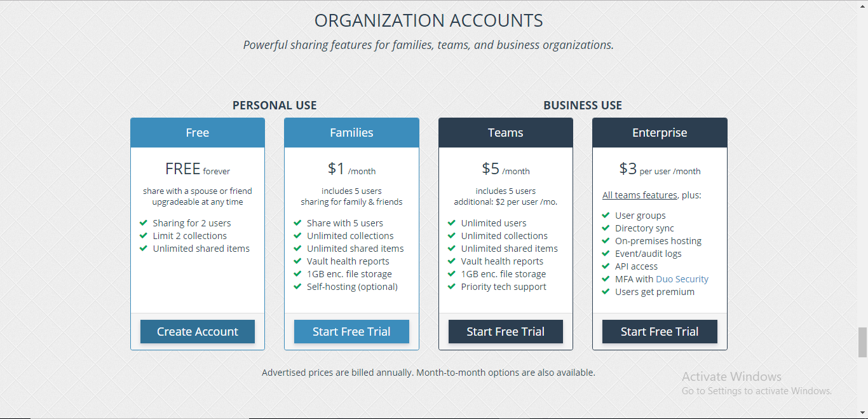Click the checkmark next to Directory sync

606,228
